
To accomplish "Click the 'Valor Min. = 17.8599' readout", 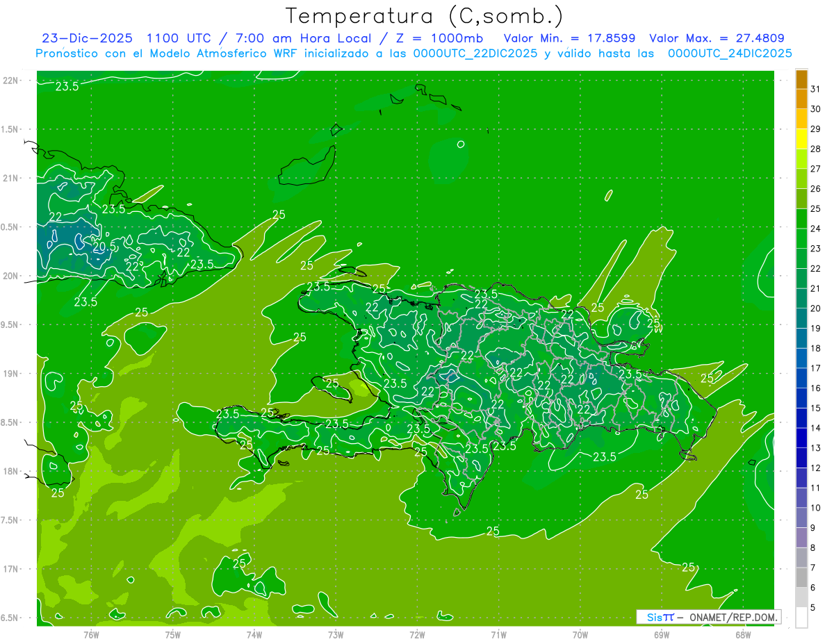I will click(569, 38).
